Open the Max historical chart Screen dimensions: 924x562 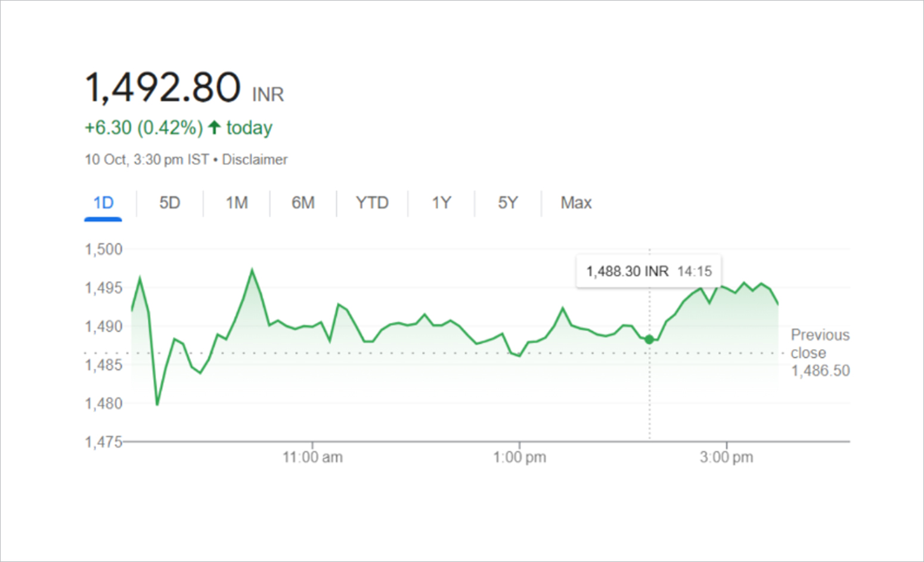575,203
